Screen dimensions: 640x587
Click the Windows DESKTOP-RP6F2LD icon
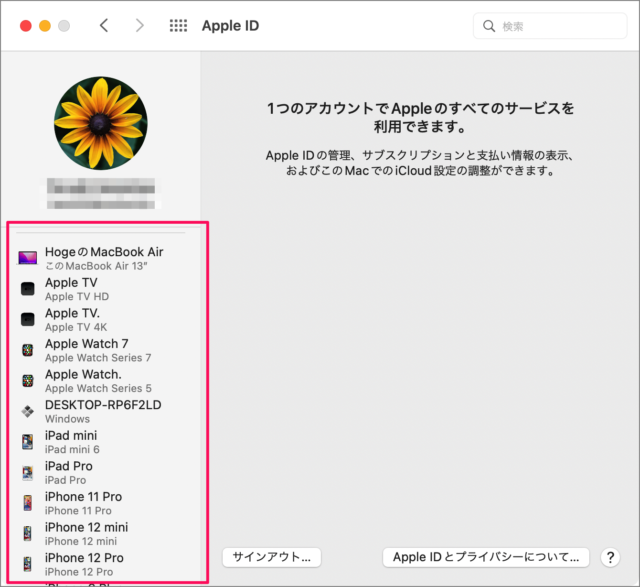click(x=28, y=411)
